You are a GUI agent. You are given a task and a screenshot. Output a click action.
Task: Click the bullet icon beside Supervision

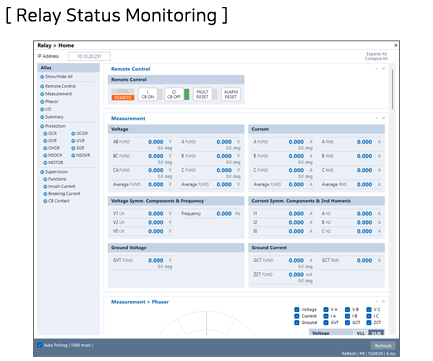(x=42, y=172)
